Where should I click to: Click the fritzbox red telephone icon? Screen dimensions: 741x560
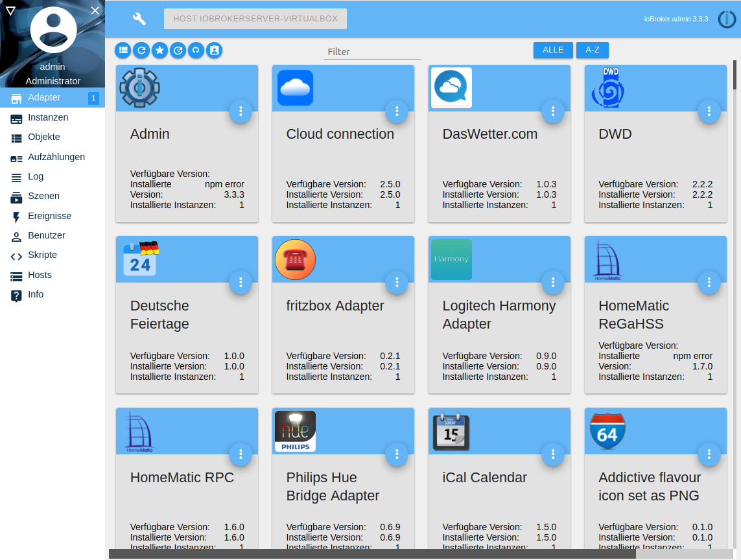click(296, 259)
